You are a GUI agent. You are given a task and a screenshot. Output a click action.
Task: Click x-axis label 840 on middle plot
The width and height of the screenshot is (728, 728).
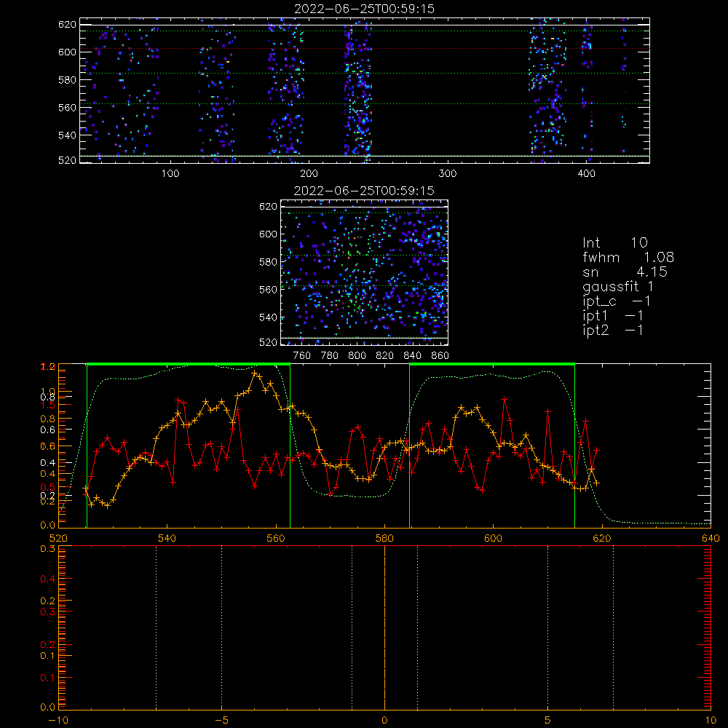412,356
